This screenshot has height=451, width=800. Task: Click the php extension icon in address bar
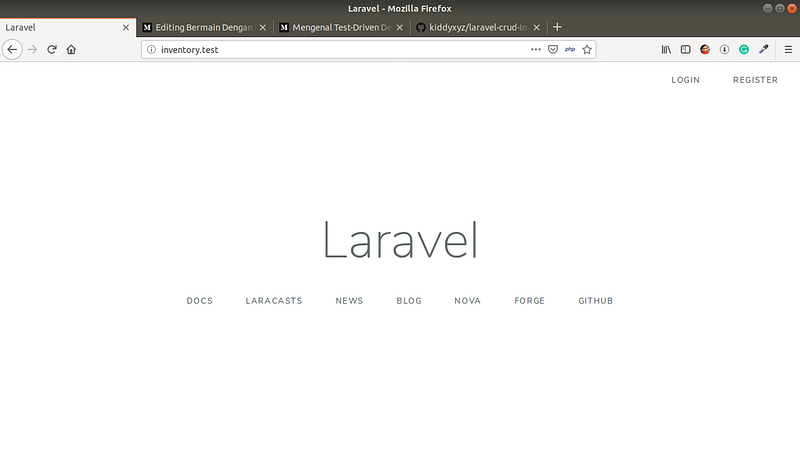coord(570,49)
